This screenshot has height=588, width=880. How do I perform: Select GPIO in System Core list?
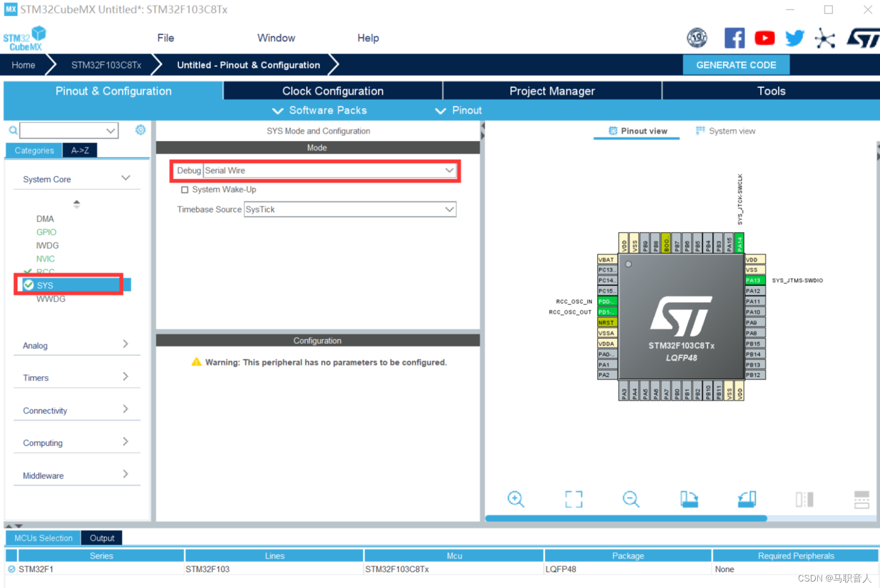pos(46,232)
